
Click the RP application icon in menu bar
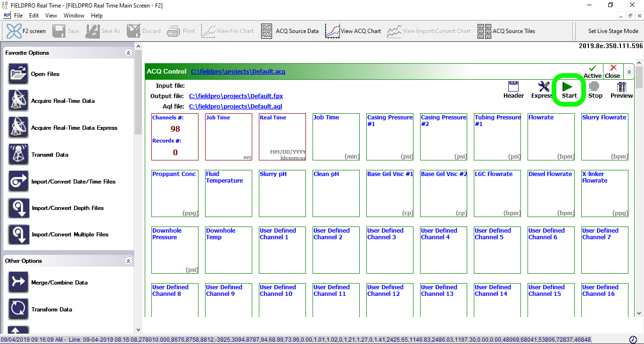(x=7, y=16)
